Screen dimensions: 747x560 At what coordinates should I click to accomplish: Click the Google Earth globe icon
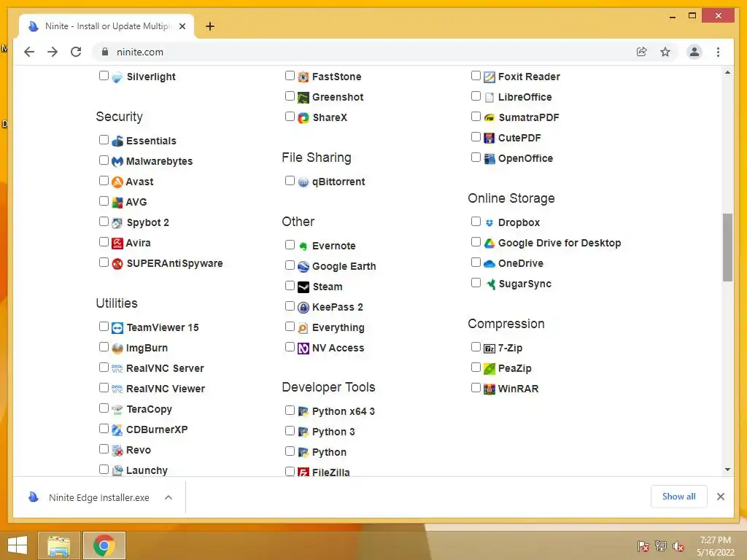(x=303, y=267)
